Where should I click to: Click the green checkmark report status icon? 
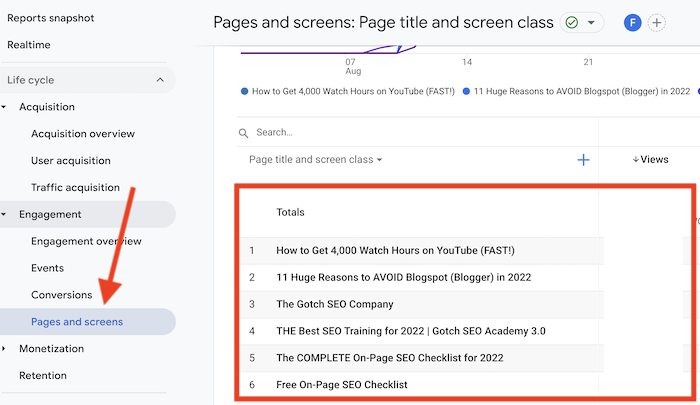(573, 22)
